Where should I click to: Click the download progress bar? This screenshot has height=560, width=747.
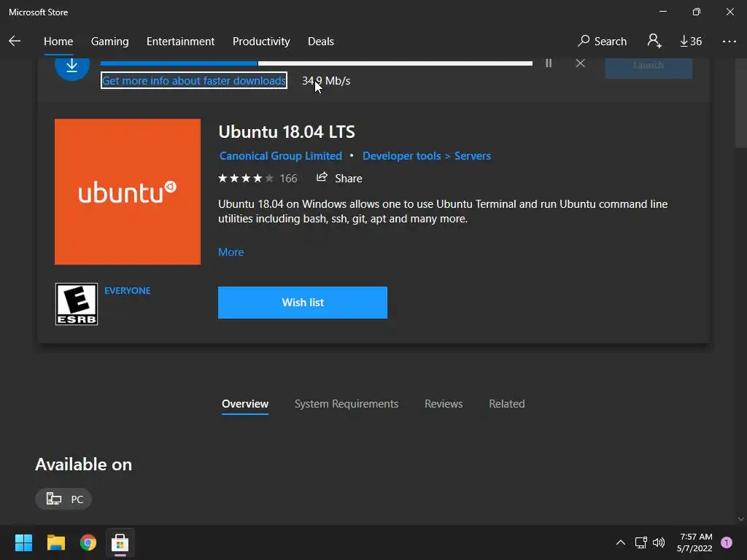coord(317,63)
